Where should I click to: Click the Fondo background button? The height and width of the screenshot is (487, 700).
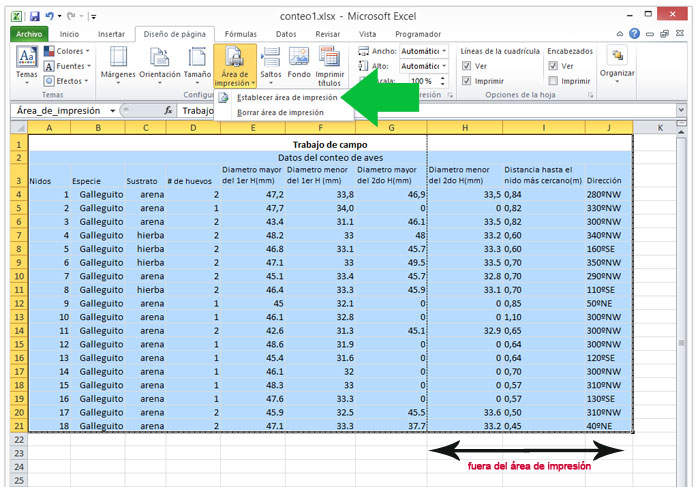coord(299,62)
